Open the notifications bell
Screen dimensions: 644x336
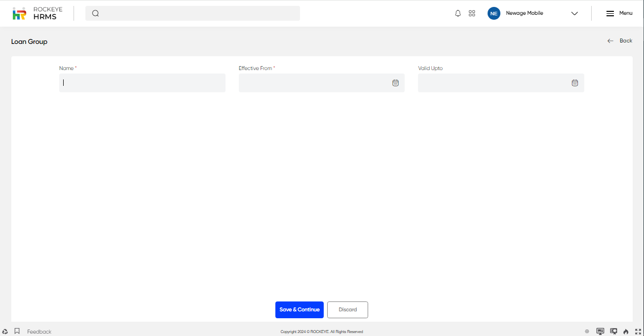tap(458, 13)
